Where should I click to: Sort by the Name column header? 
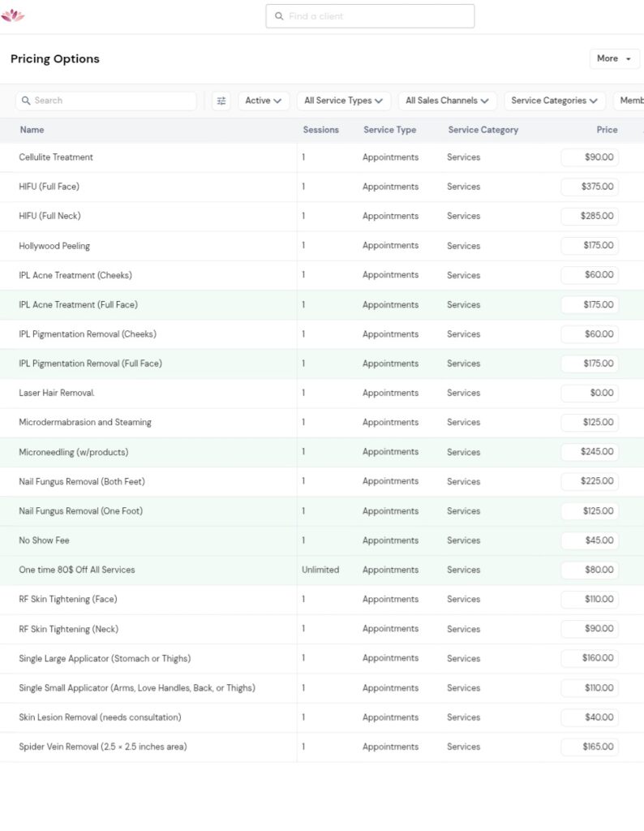point(32,130)
